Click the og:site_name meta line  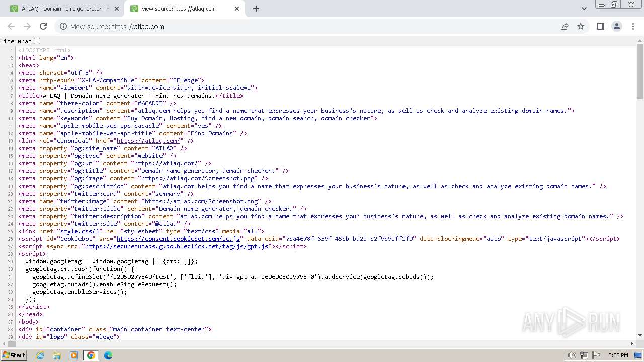[103, 148]
